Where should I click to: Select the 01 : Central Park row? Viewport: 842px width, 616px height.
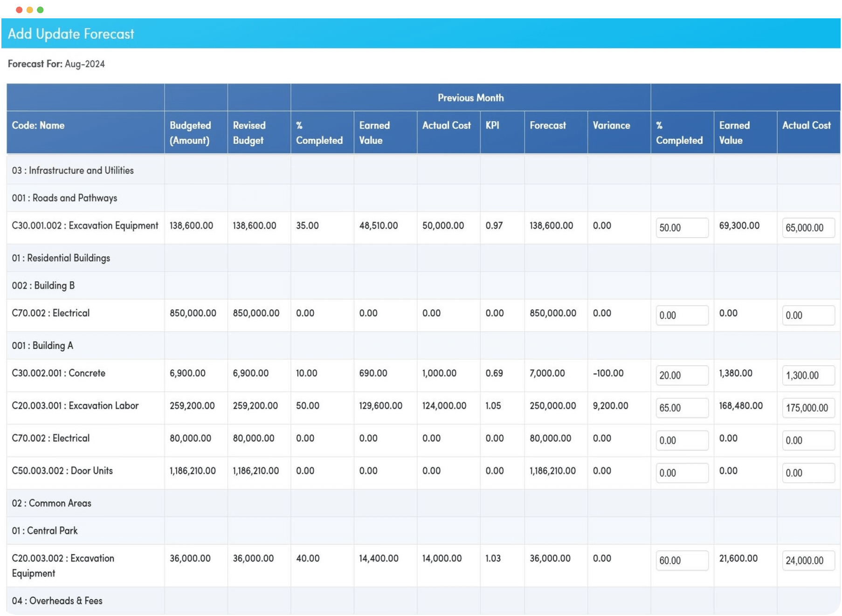(x=44, y=530)
